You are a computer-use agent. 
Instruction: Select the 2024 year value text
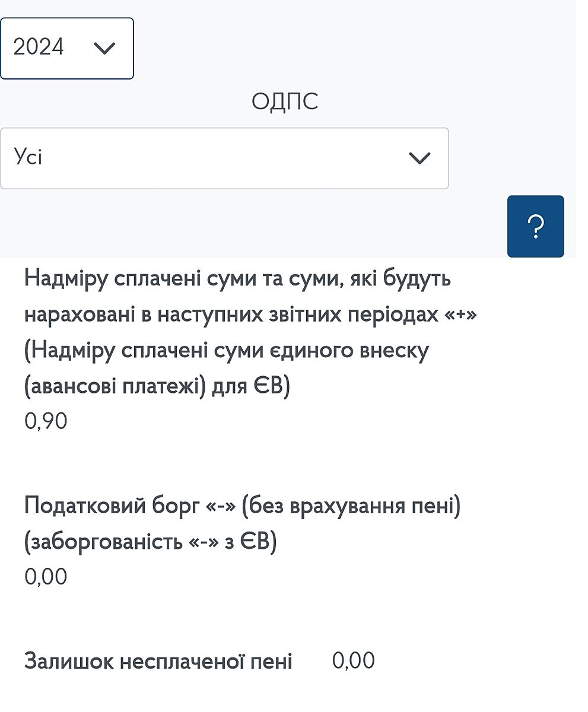pyautogui.click(x=39, y=47)
